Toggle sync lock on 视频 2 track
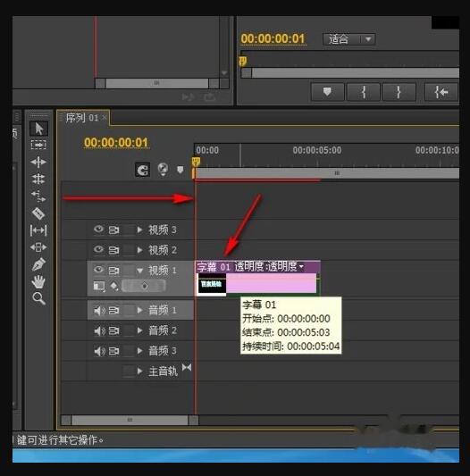The image size is (470, 476). coord(114,250)
